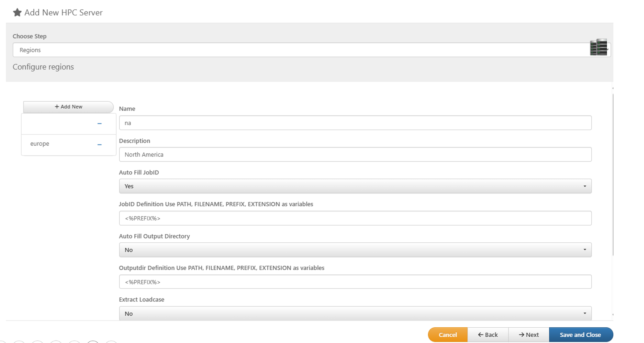Open the Auto Fill Output Directory dropdown
Screen dimensions: 644x343
pyautogui.click(x=355, y=250)
